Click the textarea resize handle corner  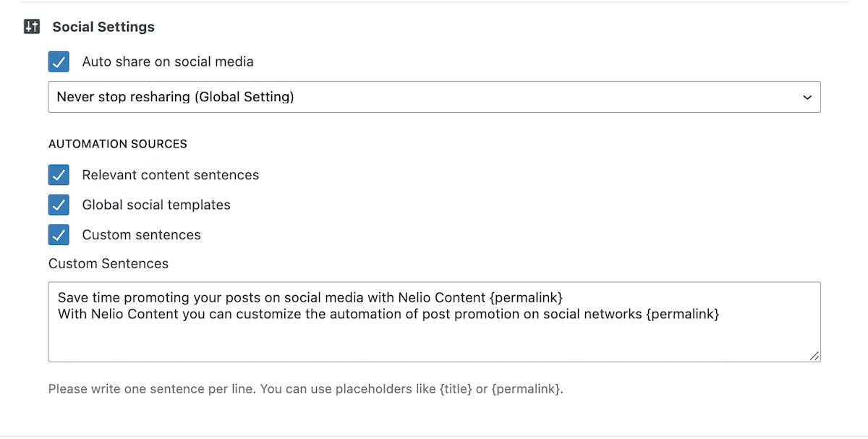814,355
